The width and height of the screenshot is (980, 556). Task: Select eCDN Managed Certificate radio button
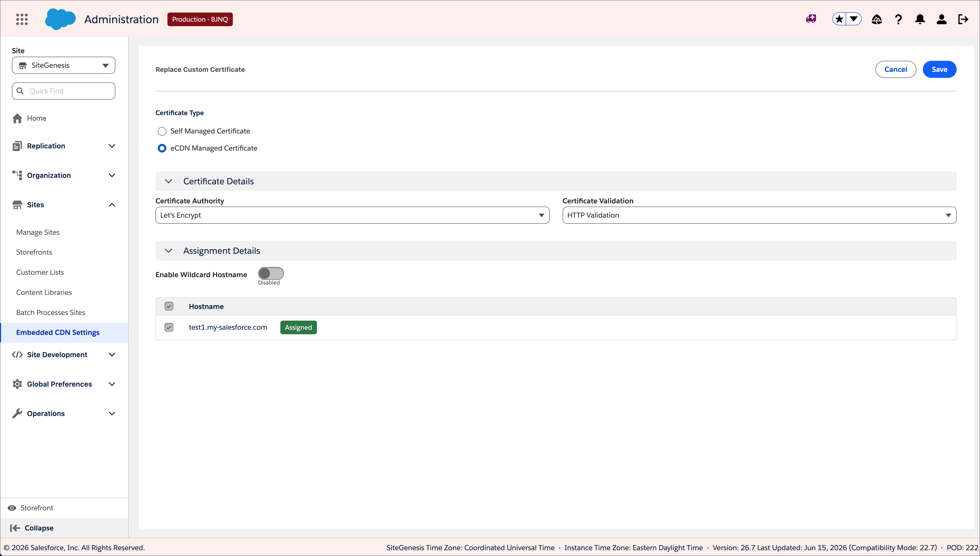pyautogui.click(x=162, y=148)
